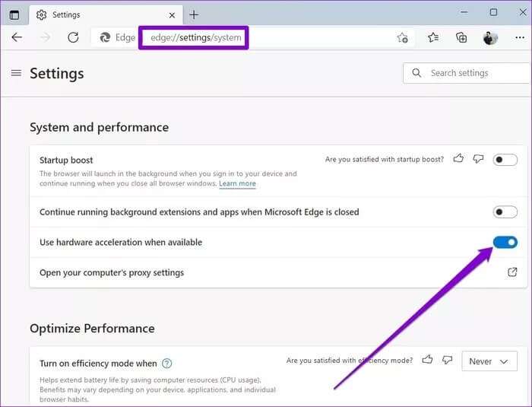Maximize the browser window
This screenshot has width=532, height=407.
[x=493, y=13]
